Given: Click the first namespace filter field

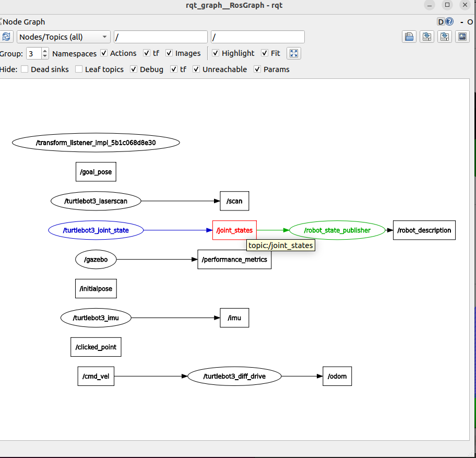Looking at the screenshot, I should click(x=161, y=37).
